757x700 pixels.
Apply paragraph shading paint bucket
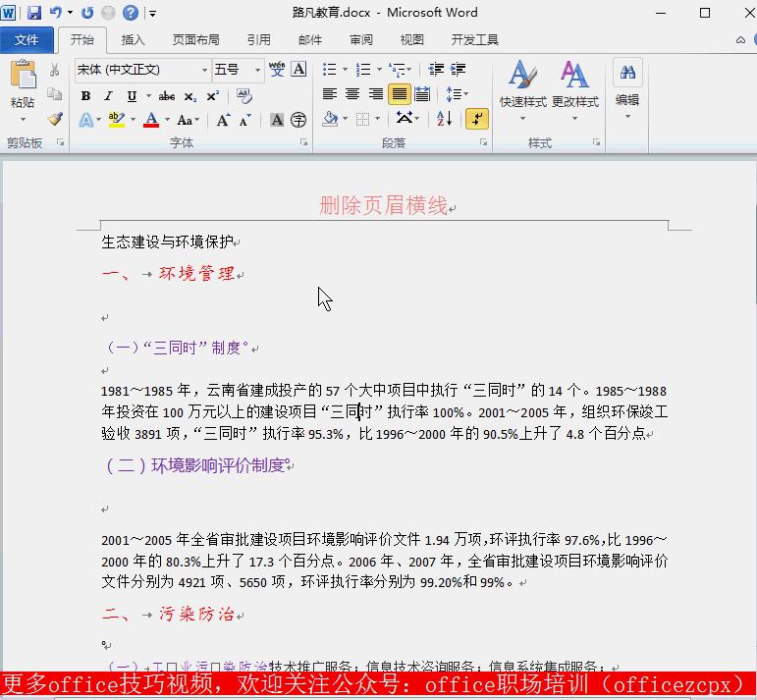[330, 119]
